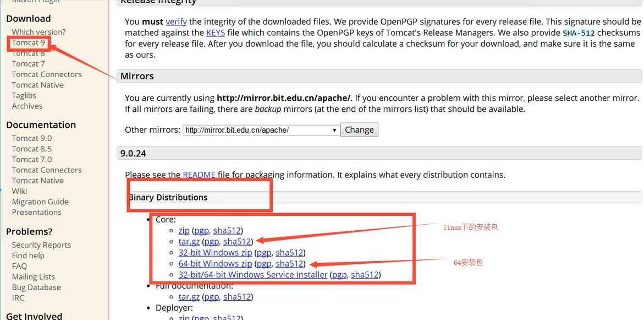Select the mirror URL in bold text
The width and height of the screenshot is (644, 320).
point(284,98)
